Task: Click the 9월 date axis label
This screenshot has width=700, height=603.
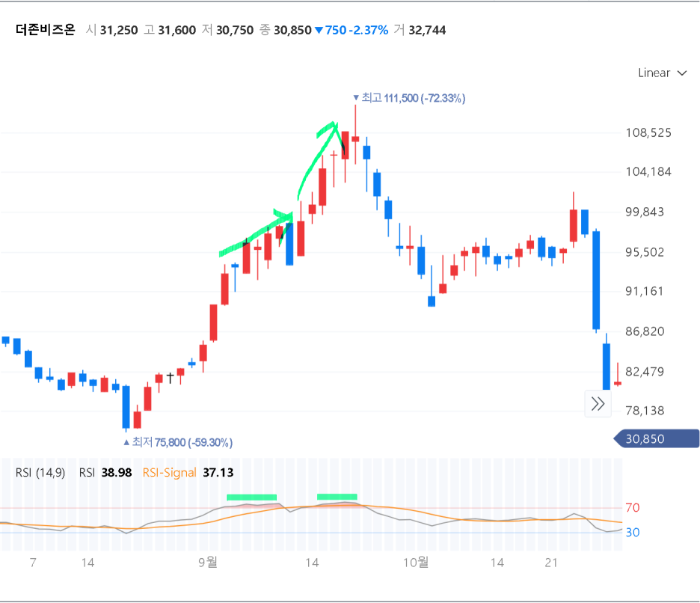Action: coord(208,563)
